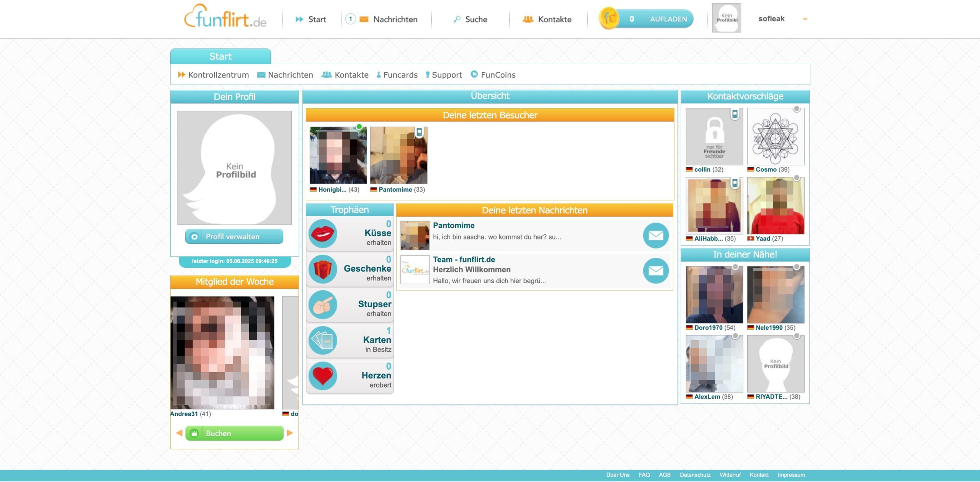Expand the sofieak account dropdown arrow
Viewport: 980px width, 482px height.
[805, 19]
